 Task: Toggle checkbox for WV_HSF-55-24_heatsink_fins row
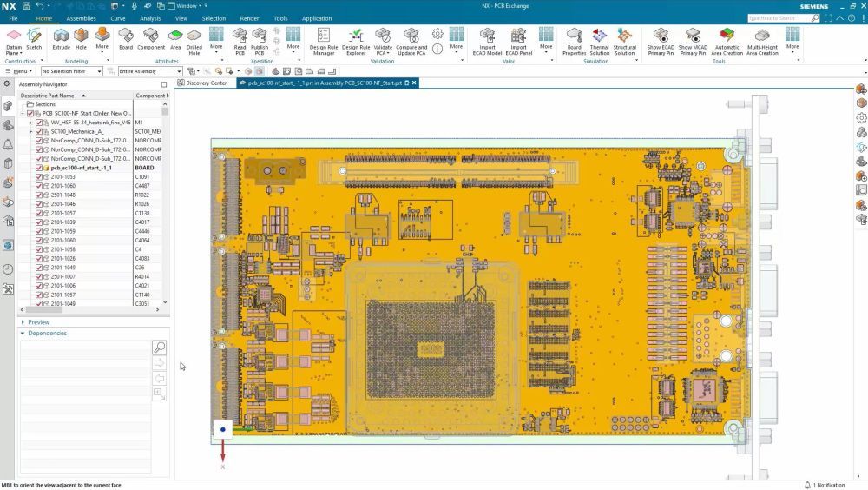click(x=39, y=122)
